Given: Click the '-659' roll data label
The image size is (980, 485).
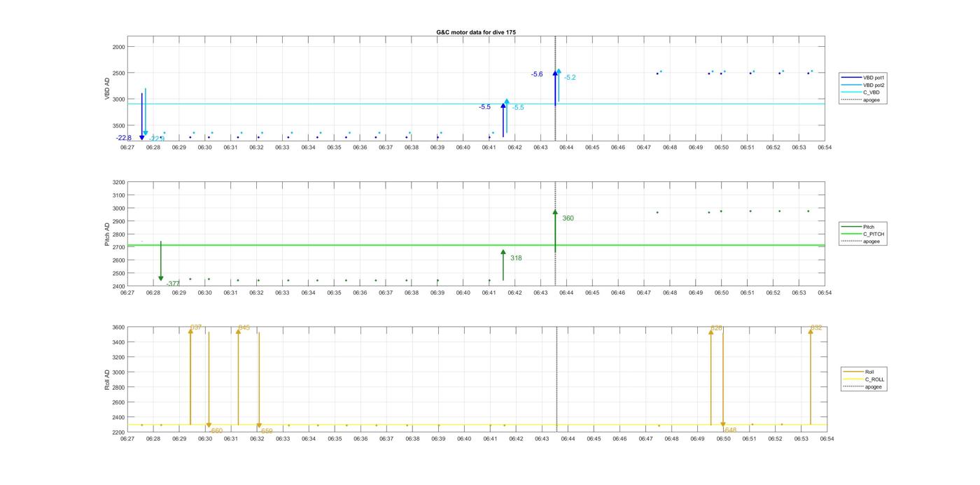Looking at the screenshot, I should [266, 432].
